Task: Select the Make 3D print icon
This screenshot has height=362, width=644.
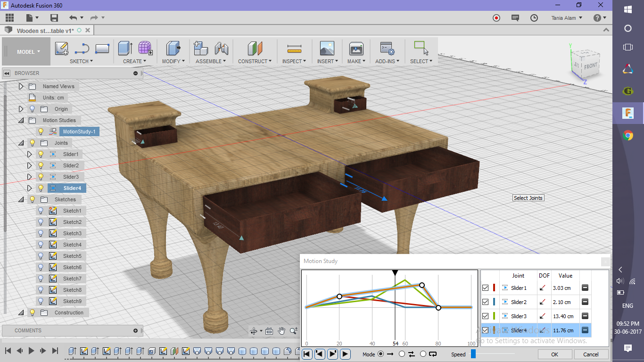Action: [x=356, y=48]
